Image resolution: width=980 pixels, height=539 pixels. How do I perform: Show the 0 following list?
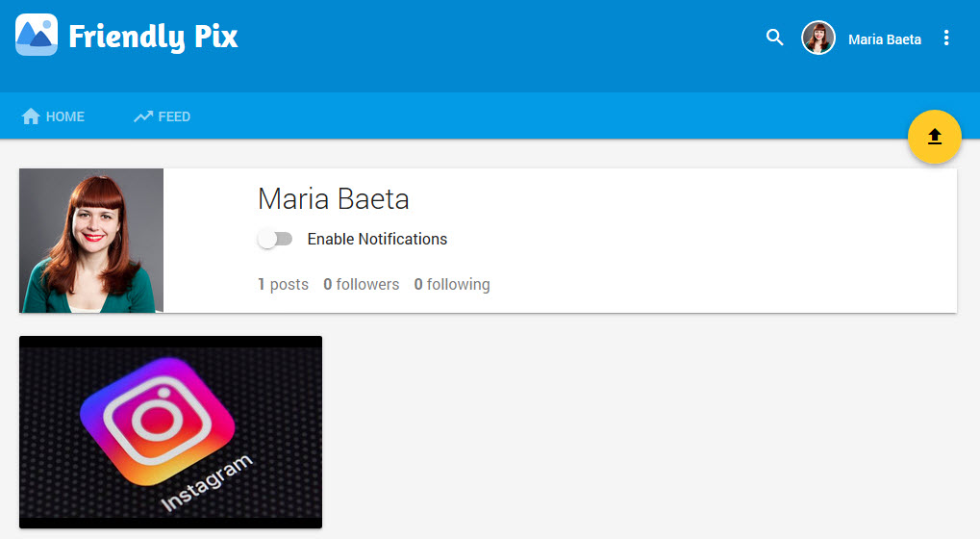tap(451, 284)
